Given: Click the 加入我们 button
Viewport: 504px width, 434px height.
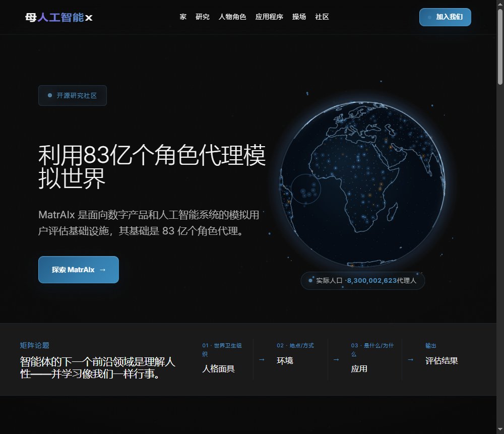Looking at the screenshot, I should [x=445, y=17].
